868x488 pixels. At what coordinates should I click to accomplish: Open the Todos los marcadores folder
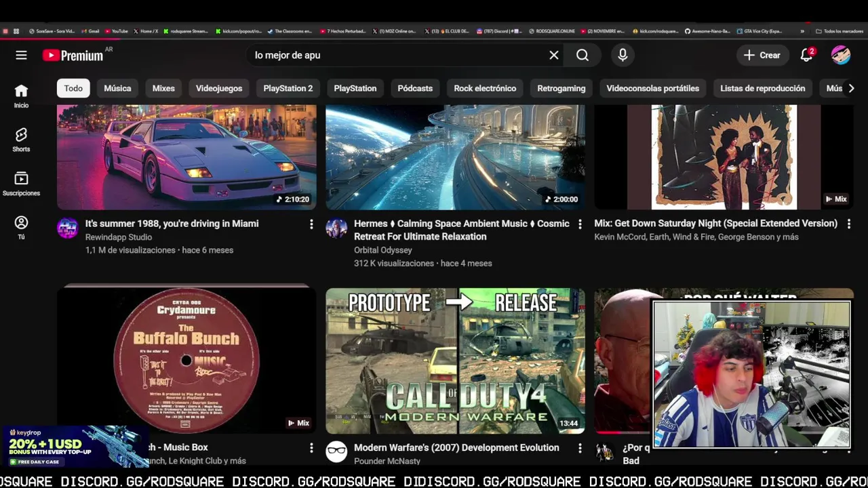(x=839, y=31)
